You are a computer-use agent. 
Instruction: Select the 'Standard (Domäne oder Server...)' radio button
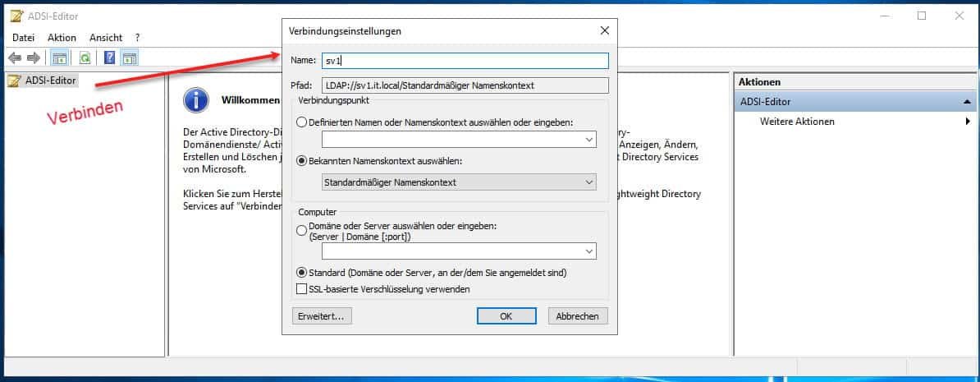(x=303, y=273)
